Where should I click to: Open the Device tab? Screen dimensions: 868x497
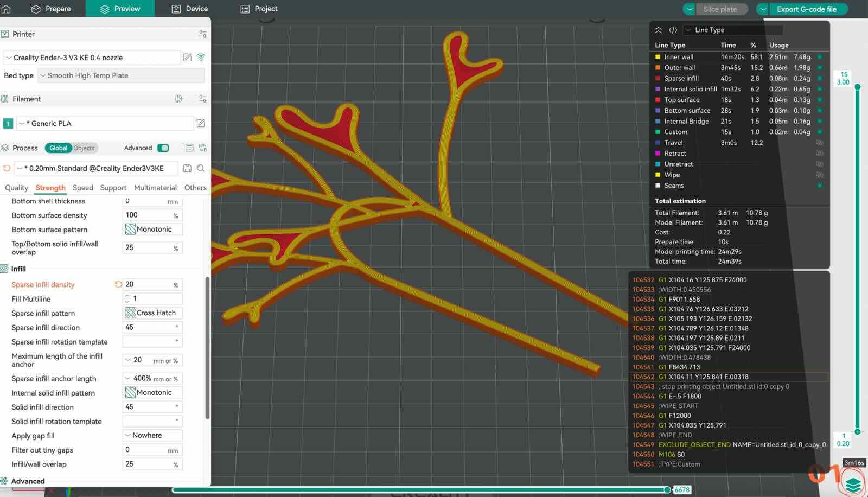(190, 9)
